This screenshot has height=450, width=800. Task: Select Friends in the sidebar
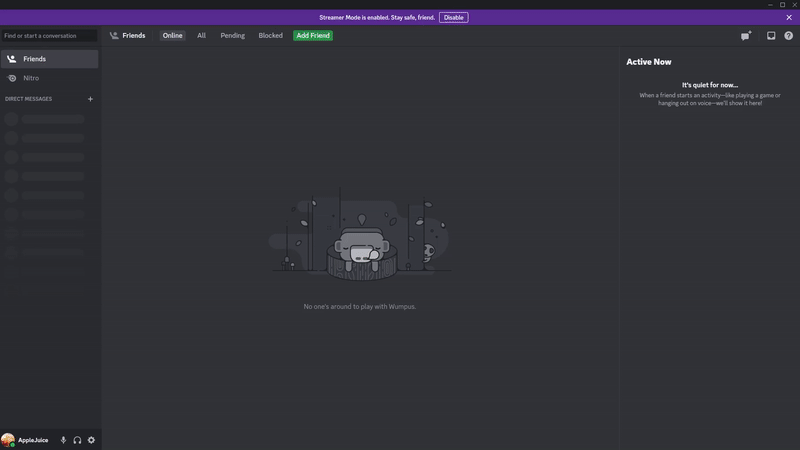pyautogui.click(x=49, y=59)
